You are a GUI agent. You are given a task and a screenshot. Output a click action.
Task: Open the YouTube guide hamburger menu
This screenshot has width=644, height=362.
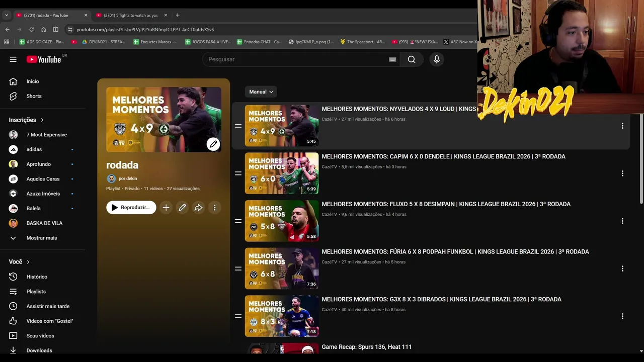pos(13,59)
